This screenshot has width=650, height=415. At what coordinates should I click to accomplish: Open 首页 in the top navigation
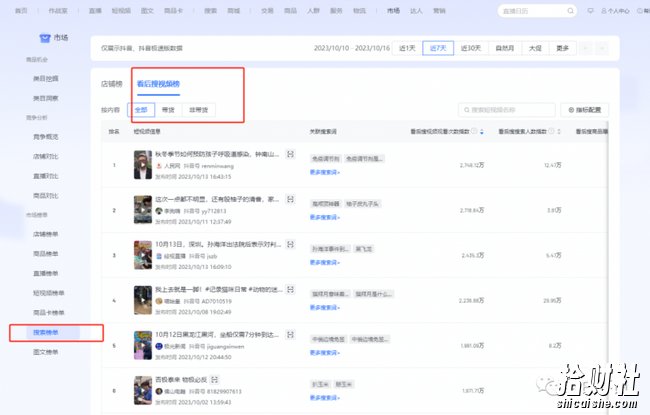21,11
